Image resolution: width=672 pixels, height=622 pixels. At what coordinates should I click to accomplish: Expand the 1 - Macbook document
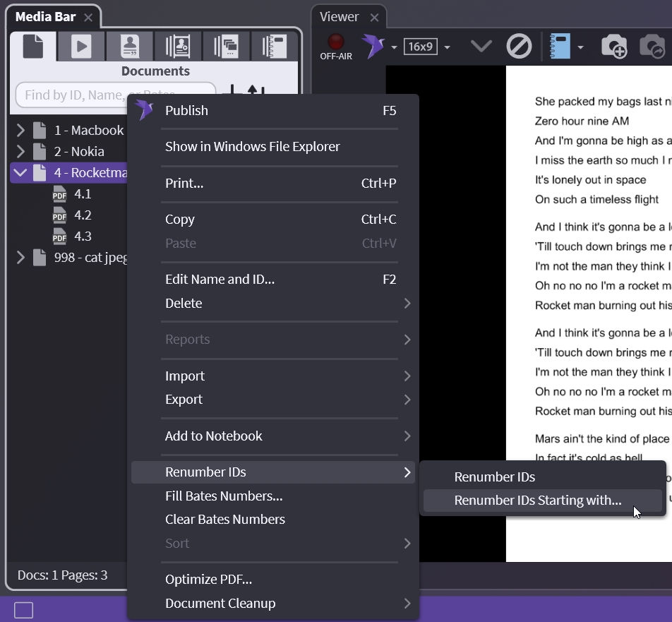click(20, 130)
